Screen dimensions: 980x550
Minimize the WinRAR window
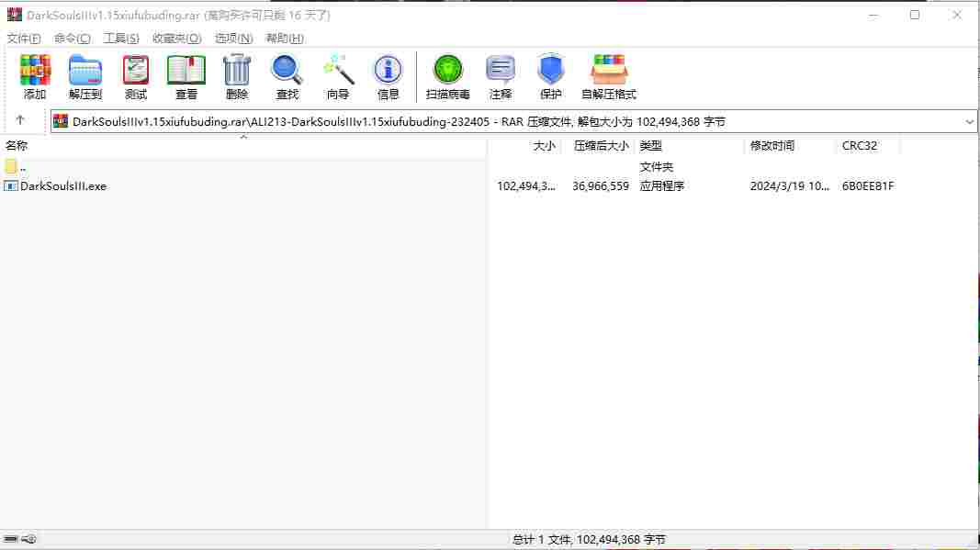click(873, 15)
